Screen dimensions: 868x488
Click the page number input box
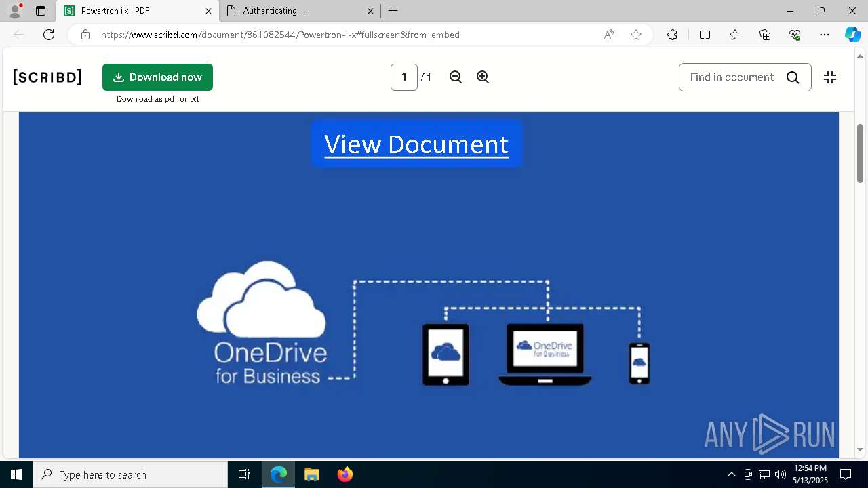(404, 77)
